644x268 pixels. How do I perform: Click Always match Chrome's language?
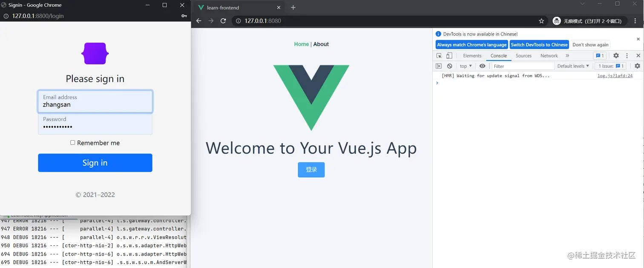(472, 45)
